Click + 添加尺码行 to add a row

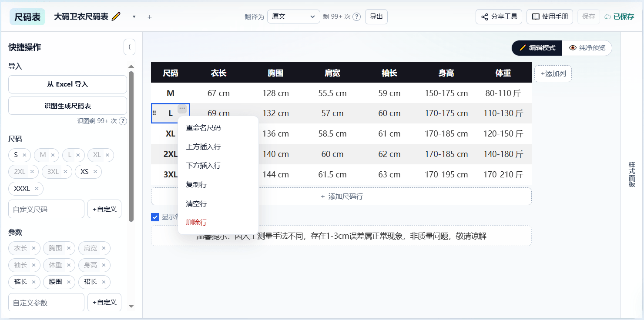[342, 197]
